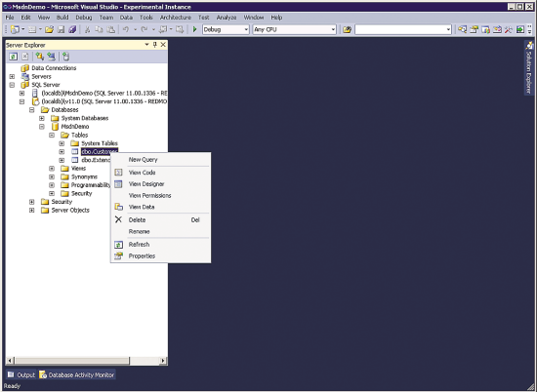This screenshot has width=537, height=392.
Task: Click Server Explorer's Stop Refresh icon
Action: pyautogui.click(x=25, y=57)
